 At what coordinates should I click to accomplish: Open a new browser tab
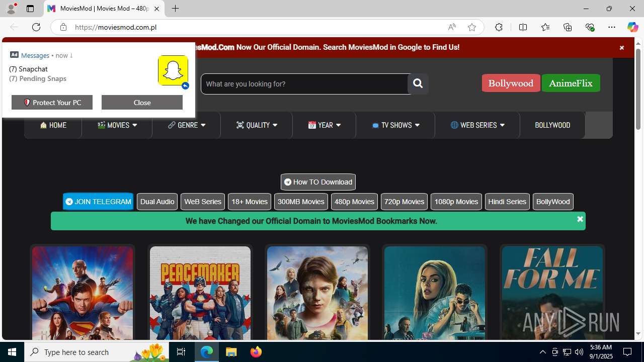click(175, 9)
